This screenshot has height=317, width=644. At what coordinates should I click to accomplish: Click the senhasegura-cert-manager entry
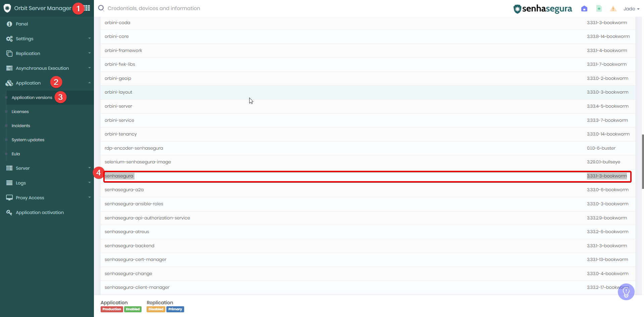(135, 260)
